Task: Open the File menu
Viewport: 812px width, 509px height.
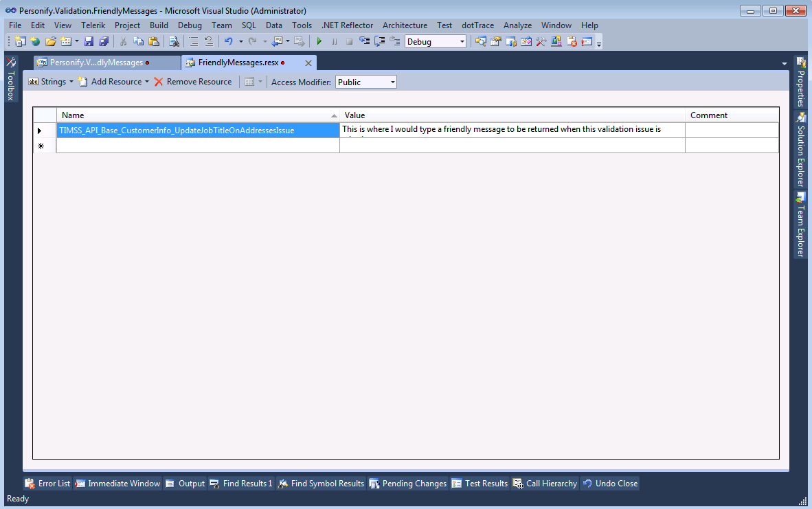Action: click(x=15, y=25)
